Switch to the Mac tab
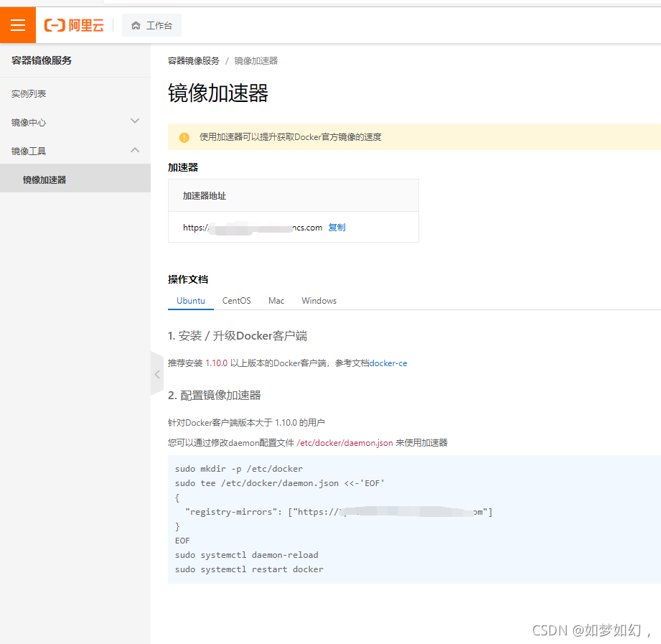Image resolution: width=661 pixels, height=644 pixels. (x=276, y=300)
